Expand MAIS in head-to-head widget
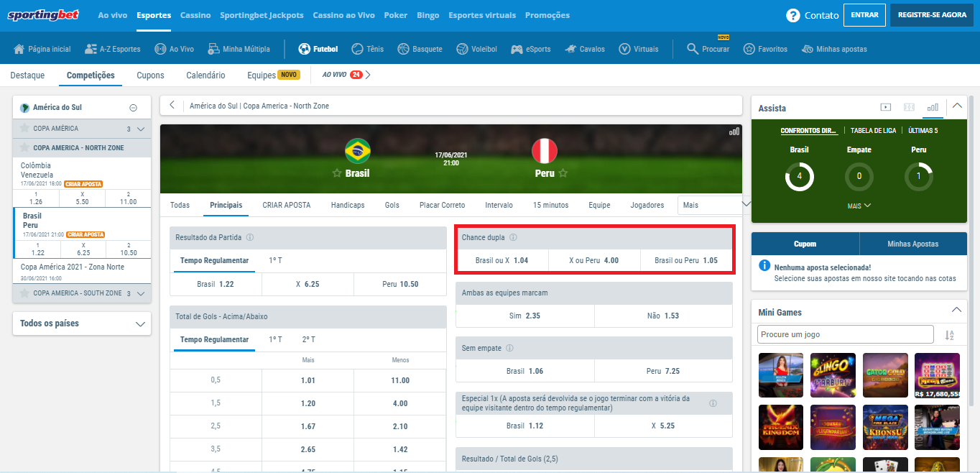Image resolution: width=980 pixels, height=473 pixels. click(x=859, y=206)
